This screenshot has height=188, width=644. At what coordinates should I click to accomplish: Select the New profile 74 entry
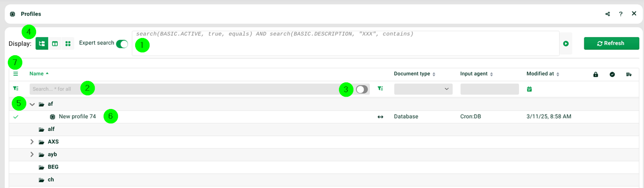(77, 116)
